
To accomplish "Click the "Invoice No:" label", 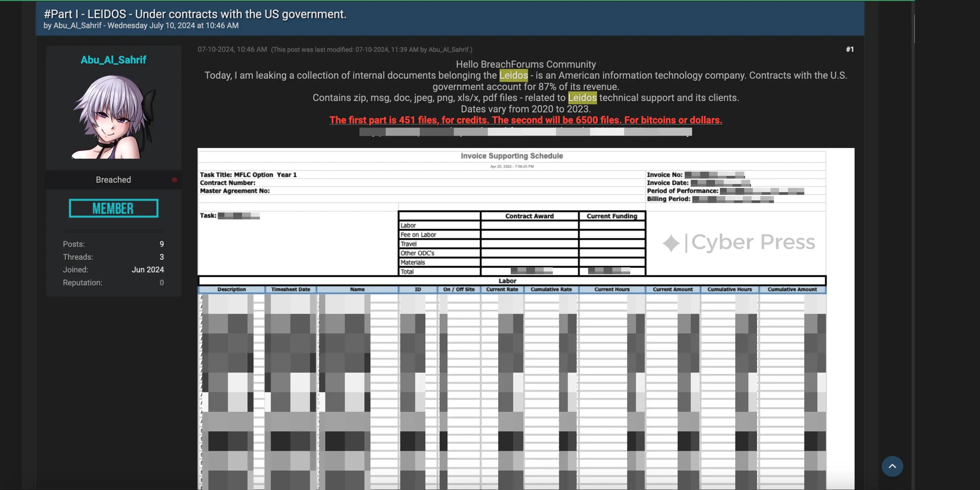I will (x=665, y=174).
